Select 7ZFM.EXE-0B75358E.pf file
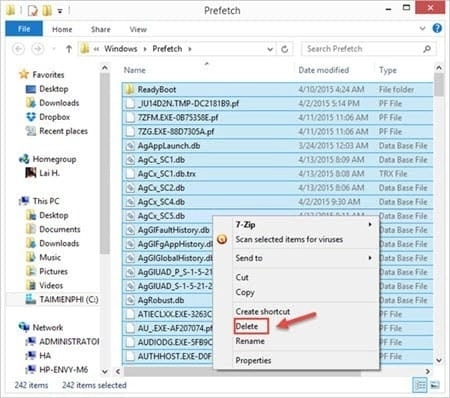 tap(277, 117)
